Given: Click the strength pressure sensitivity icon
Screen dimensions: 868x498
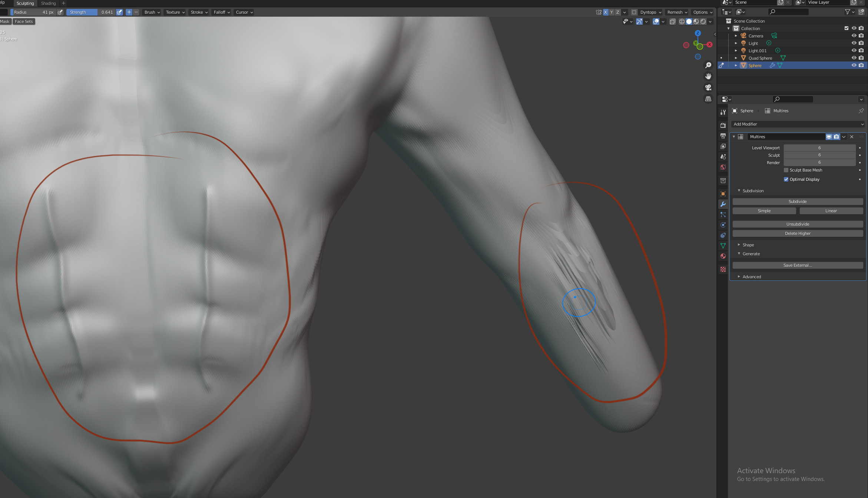Looking at the screenshot, I should coord(119,12).
